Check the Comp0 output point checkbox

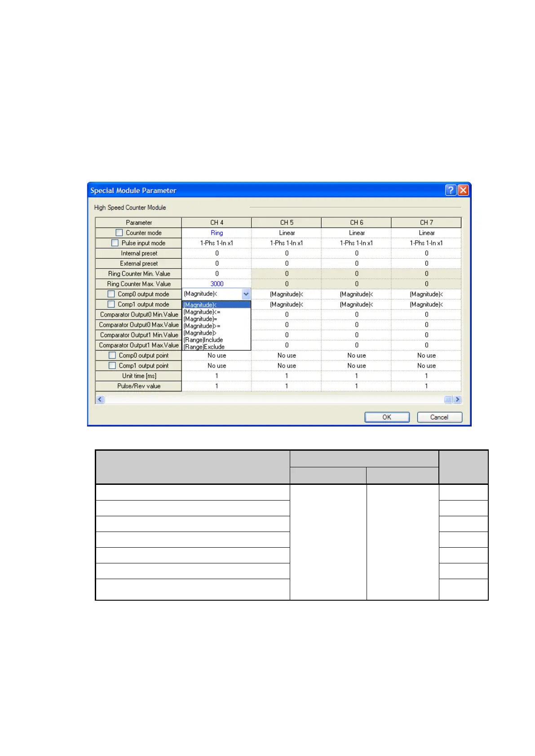(112, 356)
